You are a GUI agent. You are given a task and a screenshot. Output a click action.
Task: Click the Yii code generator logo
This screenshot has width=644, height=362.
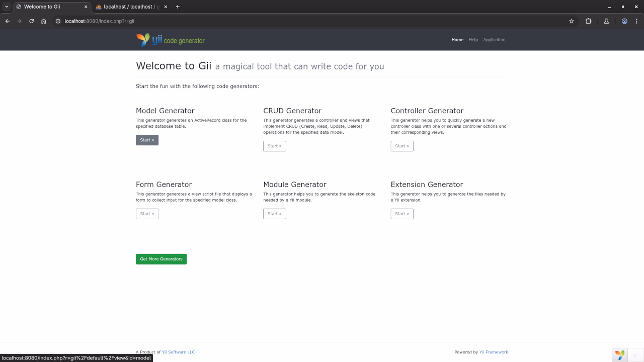click(x=171, y=40)
